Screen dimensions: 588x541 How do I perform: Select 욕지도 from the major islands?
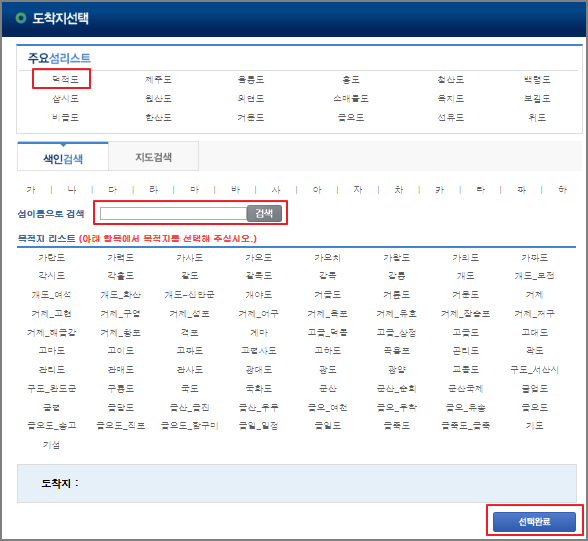click(450, 99)
